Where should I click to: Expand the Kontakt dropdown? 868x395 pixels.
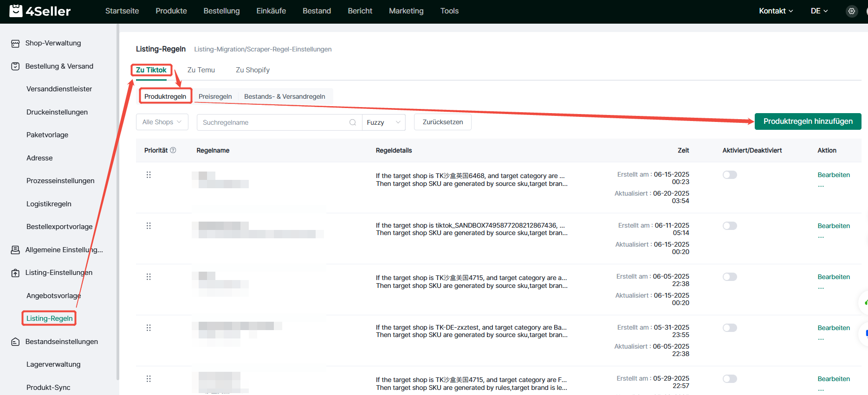click(x=776, y=11)
